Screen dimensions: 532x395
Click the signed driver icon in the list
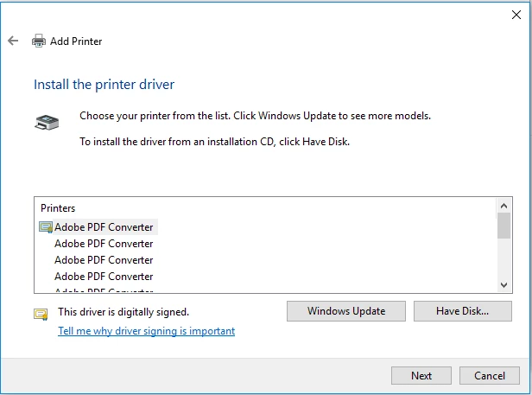[x=46, y=226]
